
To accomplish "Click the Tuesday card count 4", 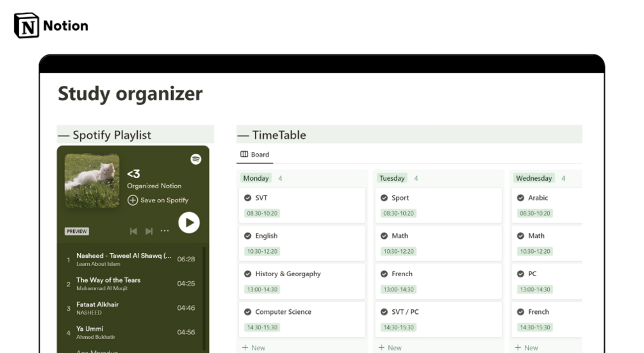I will pos(416,178).
